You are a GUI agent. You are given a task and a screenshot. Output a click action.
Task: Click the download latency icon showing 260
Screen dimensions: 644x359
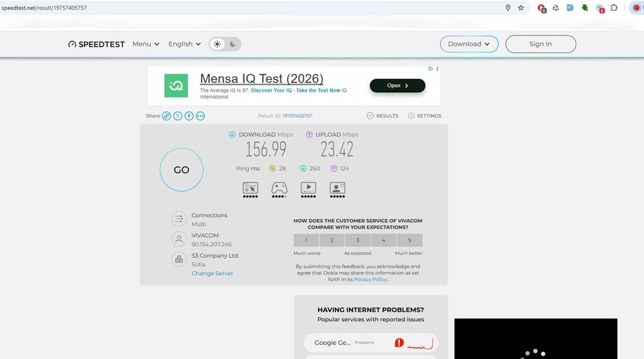303,168
